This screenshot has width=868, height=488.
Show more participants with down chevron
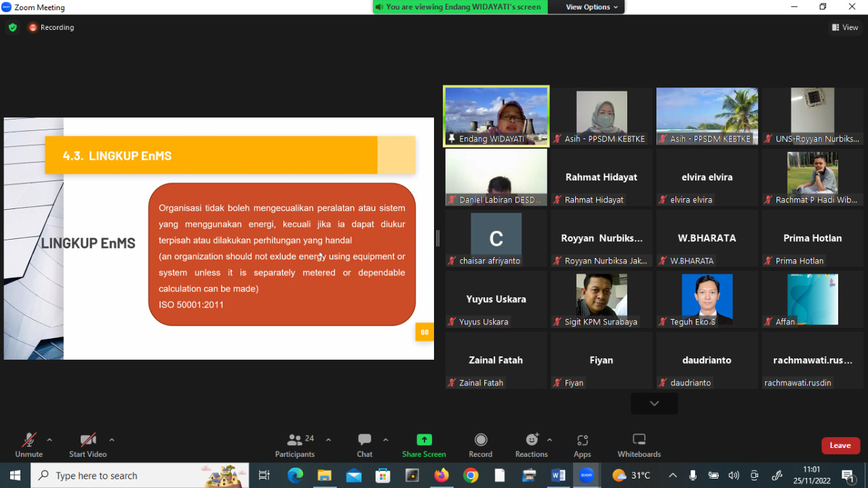[654, 403]
